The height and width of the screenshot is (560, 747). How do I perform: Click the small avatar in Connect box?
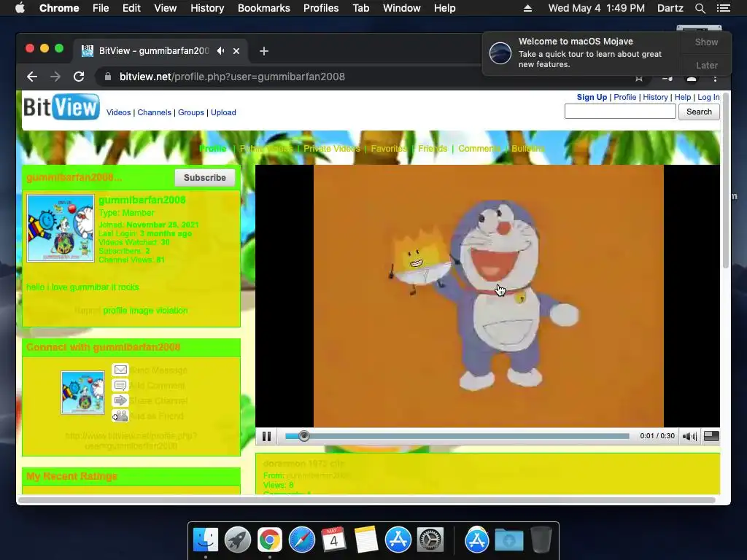[x=82, y=393]
